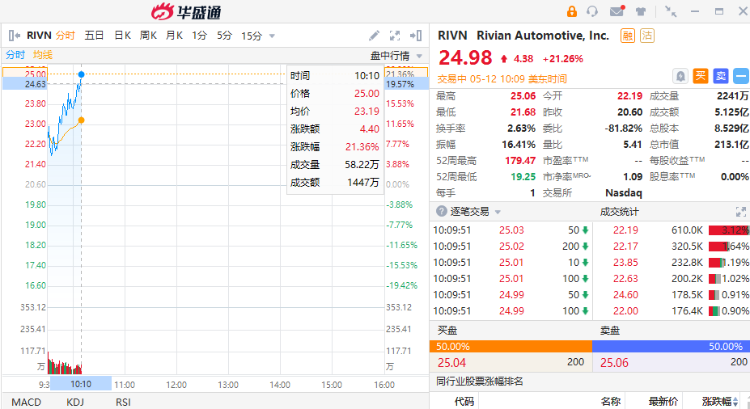Viewport: 750px width, 409px height.
Task: Switch to 5分 chart tab
Action: click(224, 35)
